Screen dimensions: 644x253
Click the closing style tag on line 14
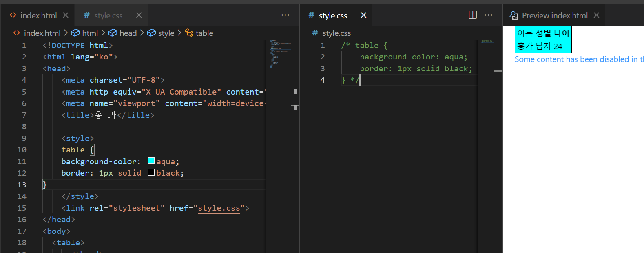pyautogui.click(x=80, y=196)
